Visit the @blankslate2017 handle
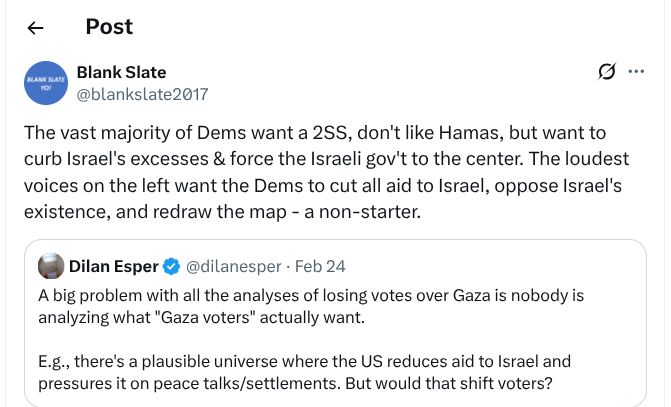 click(142, 94)
